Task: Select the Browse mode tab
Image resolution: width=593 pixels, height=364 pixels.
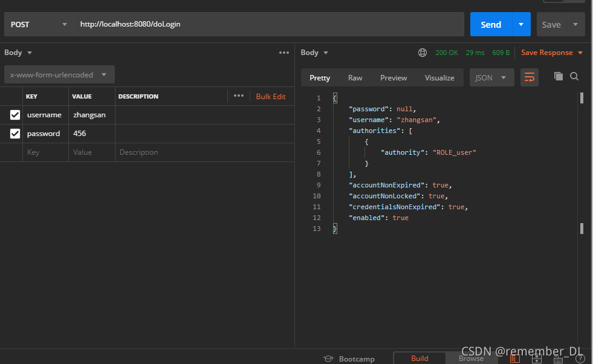Action: click(471, 359)
